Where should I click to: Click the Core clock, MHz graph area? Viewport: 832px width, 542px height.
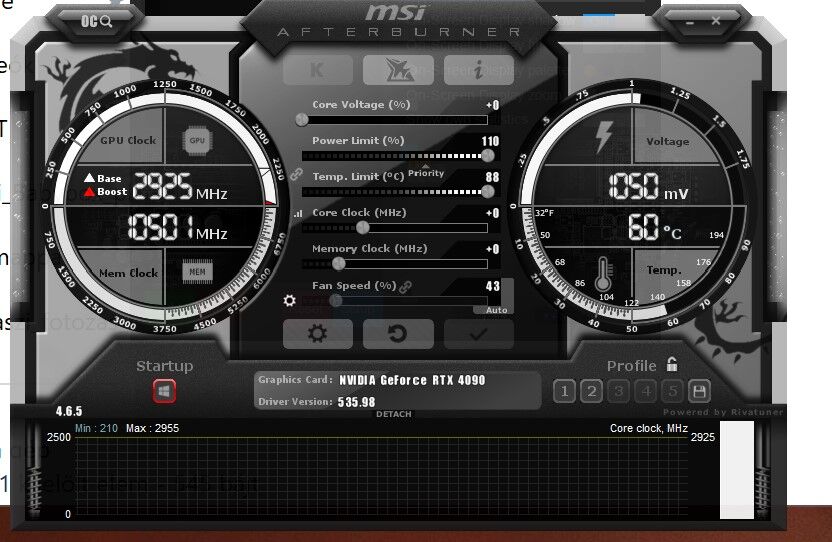click(x=382, y=476)
